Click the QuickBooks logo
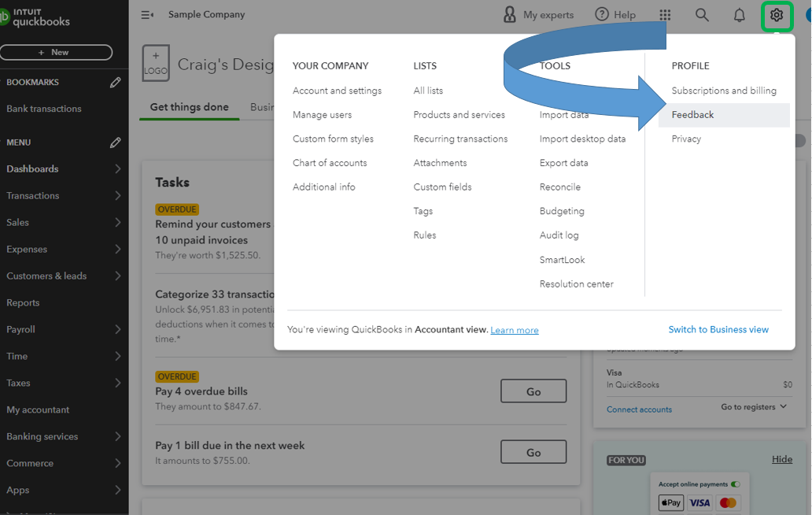Screen dimensions: 812x515 pyautogui.click(x=35, y=17)
